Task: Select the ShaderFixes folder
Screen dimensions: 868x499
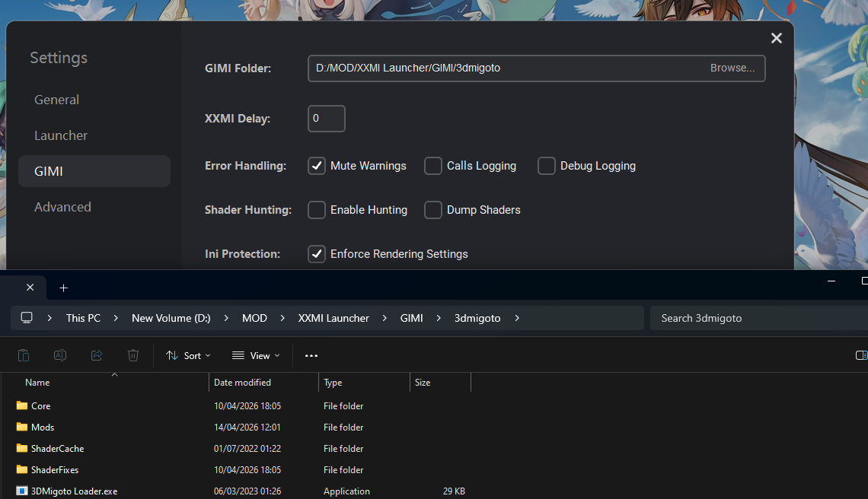Action: (x=54, y=469)
